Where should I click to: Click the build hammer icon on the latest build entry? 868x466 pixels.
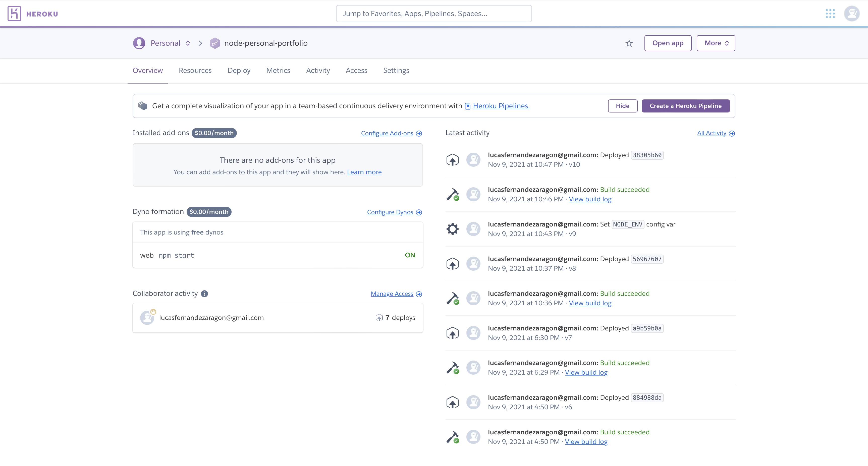(x=453, y=194)
